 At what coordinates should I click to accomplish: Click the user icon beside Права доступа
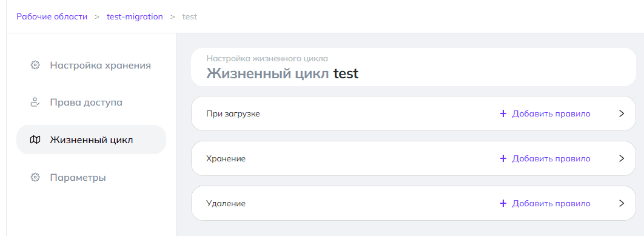pos(35,103)
